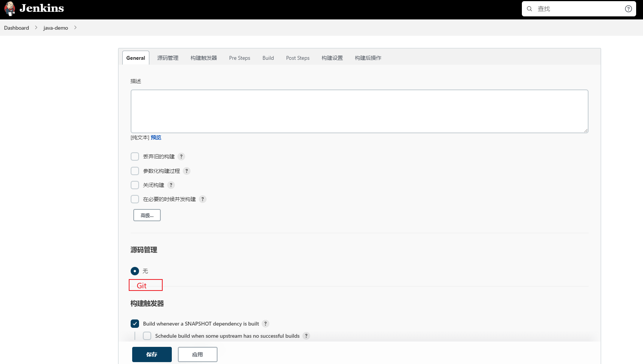
Task: Open help for SNAPSHOT dependency build trigger
Action: point(266,324)
